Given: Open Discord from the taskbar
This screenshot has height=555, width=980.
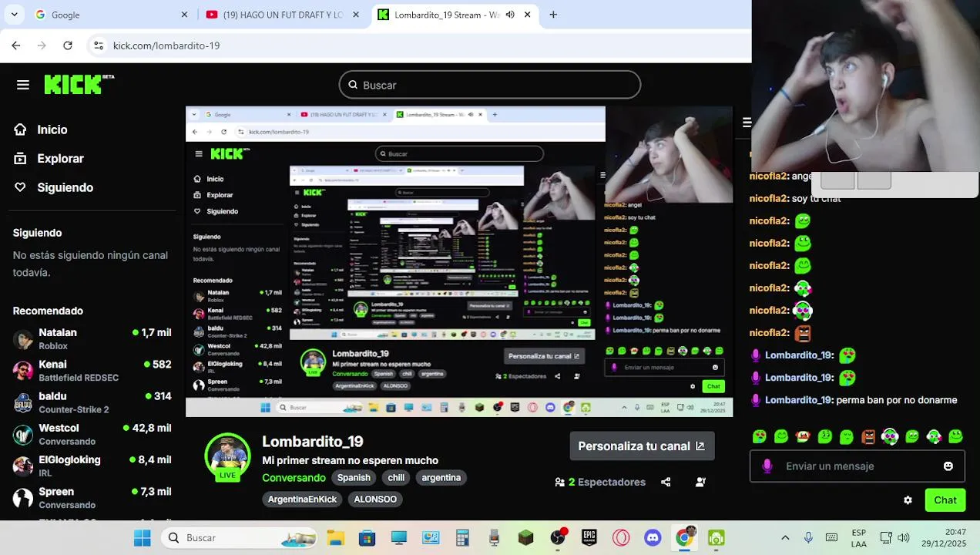Looking at the screenshot, I should pyautogui.click(x=653, y=538).
